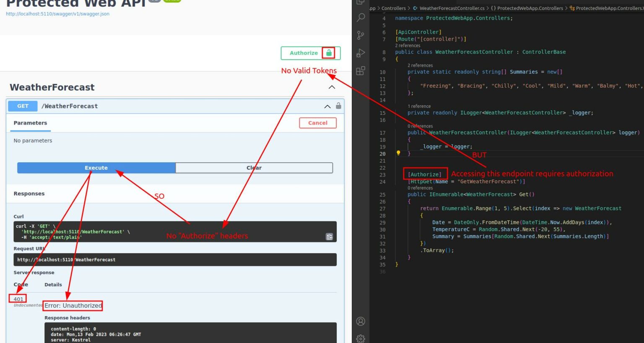The image size is (644, 343).
Task: Click the lock icon on GET /WeatherForecast row
Action: coord(338,106)
